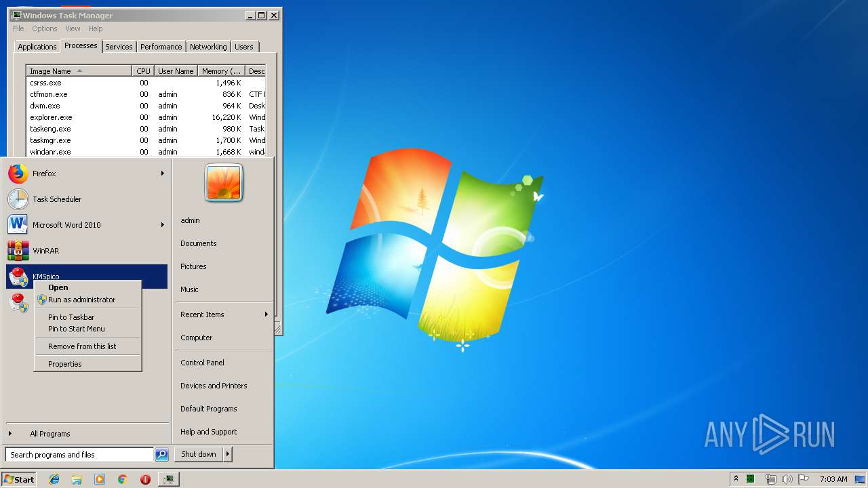Click the Start button
868x488 pixels.
click(20, 479)
